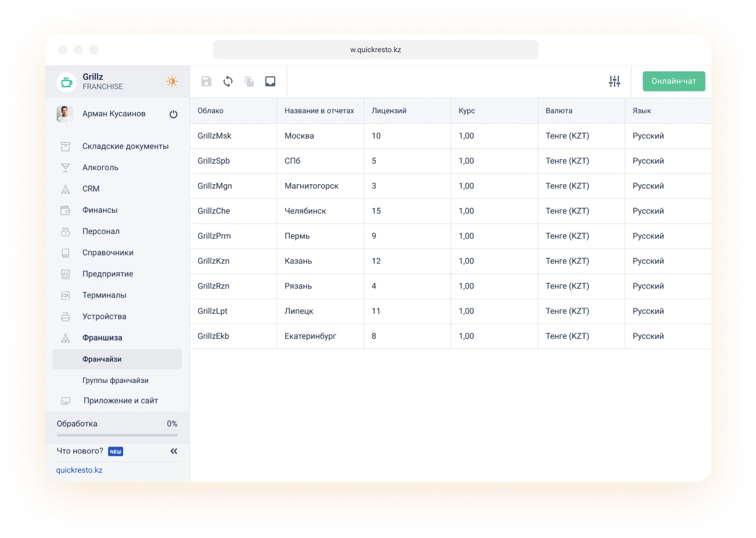The width and height of the screenshot is (756, 538).
Task: Open the Терминалы menu item
Action: 104,295
